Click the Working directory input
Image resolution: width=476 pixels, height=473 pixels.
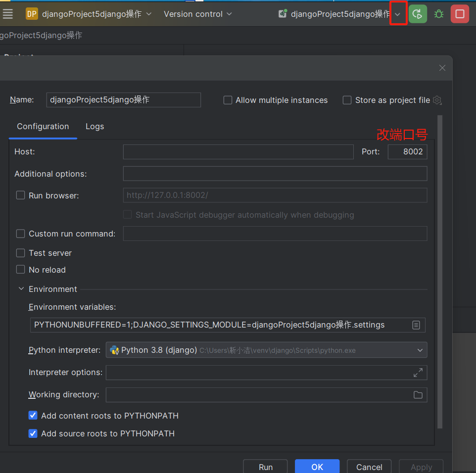(266, 395)
